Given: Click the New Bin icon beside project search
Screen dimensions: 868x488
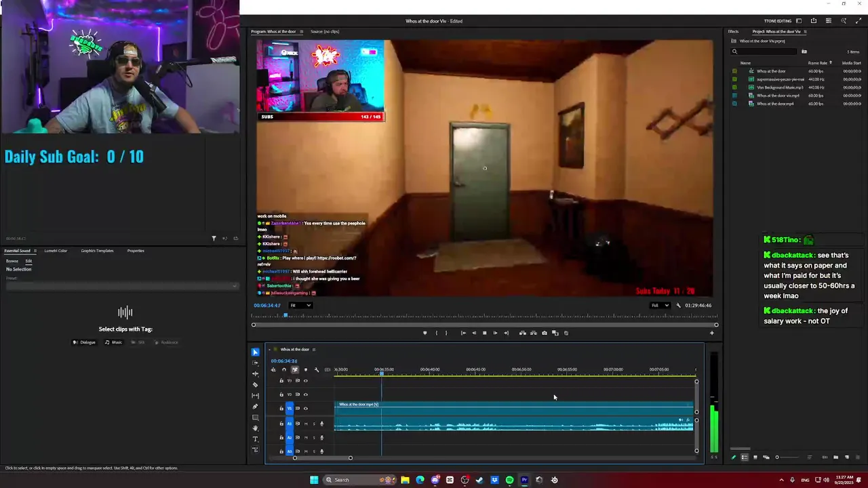Looking at the screenshot, I should tap(804, 52).
